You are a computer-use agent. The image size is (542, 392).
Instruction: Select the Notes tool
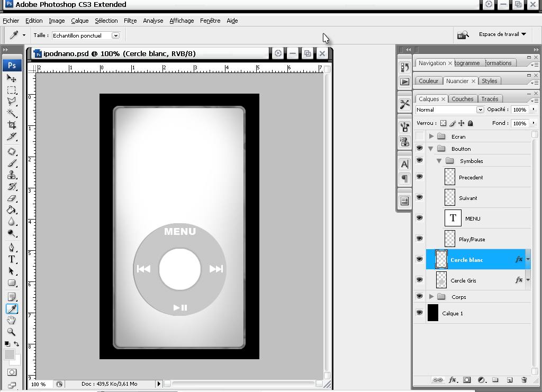(12, 297)
